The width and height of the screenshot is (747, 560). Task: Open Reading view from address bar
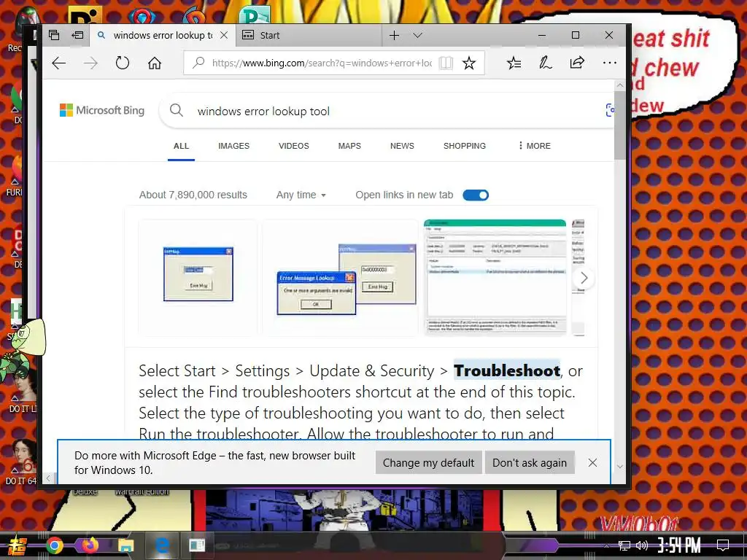click(446, 63)
